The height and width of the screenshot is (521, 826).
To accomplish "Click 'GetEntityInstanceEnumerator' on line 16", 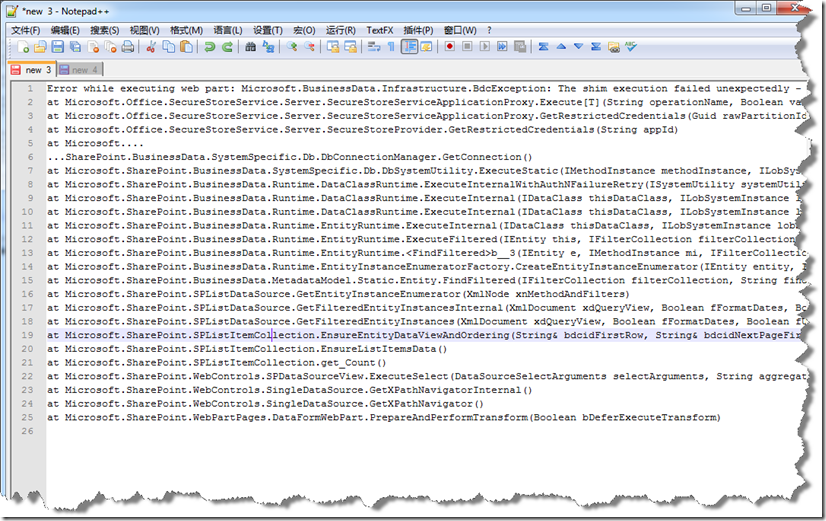I will pos(378,294).
